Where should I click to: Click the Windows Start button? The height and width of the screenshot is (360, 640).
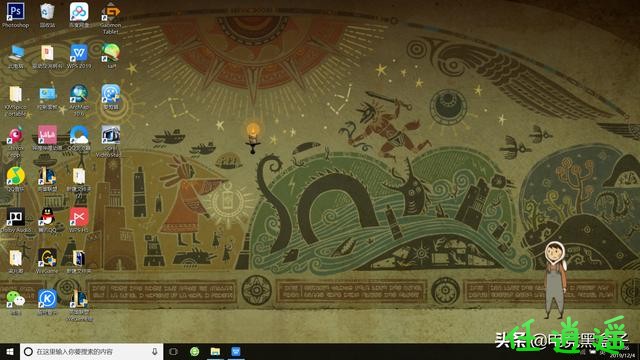[10, 351]
